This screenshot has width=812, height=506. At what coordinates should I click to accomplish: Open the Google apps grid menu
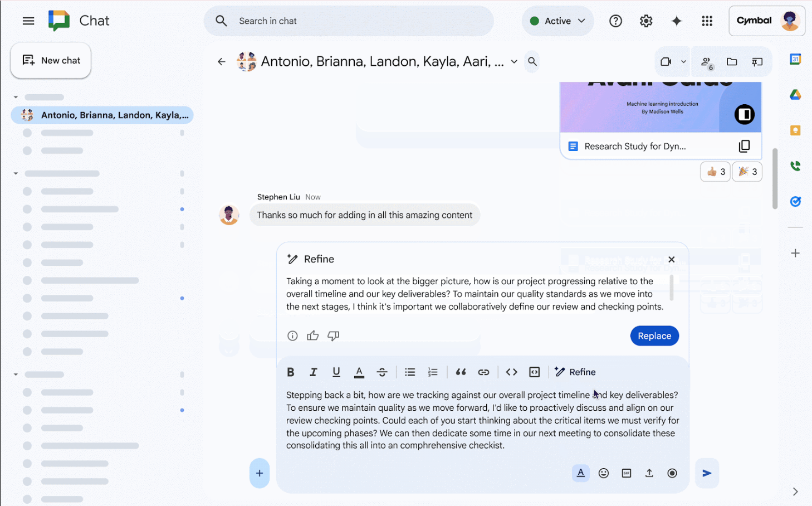(x=707, y=21)
